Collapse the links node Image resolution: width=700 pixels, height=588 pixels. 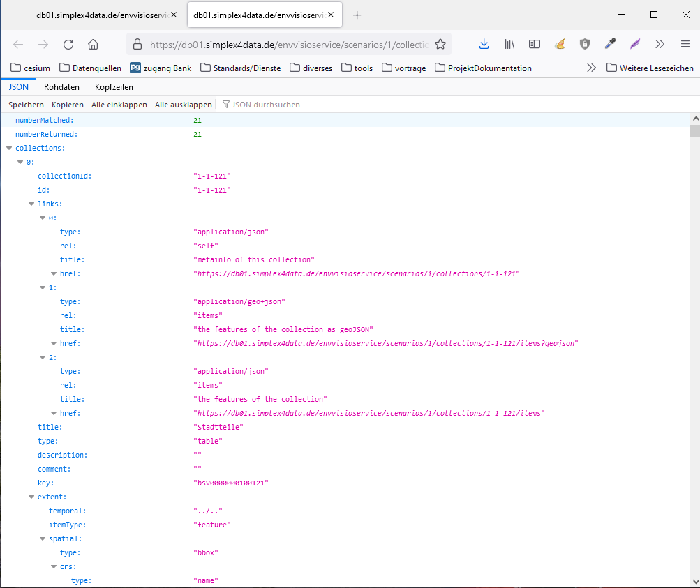31,204
